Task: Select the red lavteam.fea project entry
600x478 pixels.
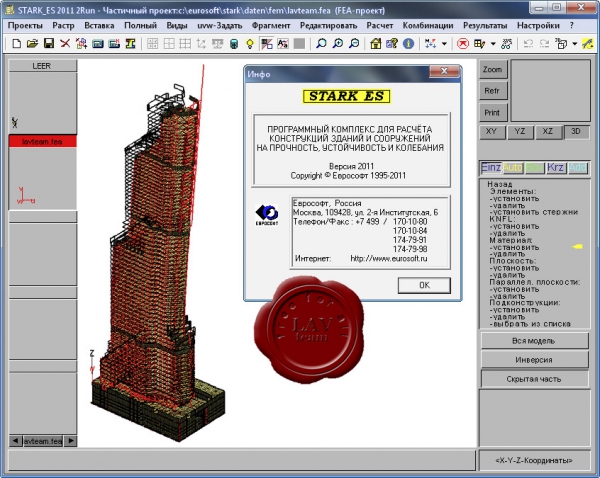Action: (42, 142)
